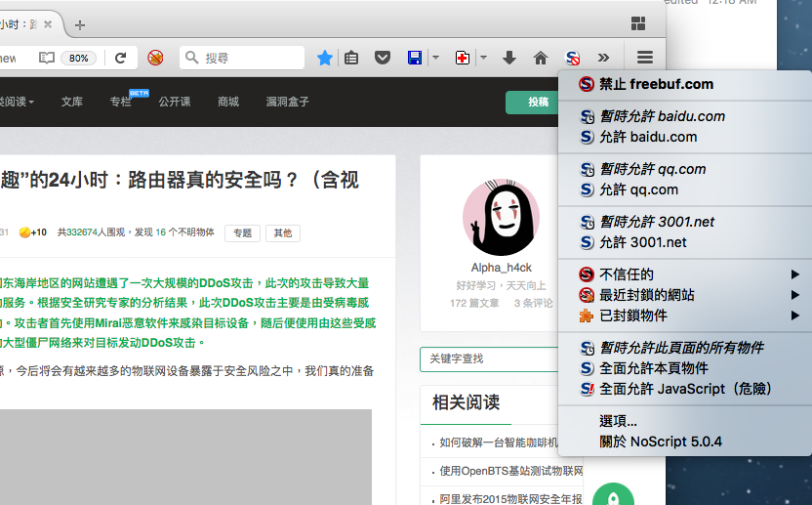The height and width of the screenshot is (505, 812).
Task: Click 172 篇文章 author stat
Action: click(x=474, y=303)
